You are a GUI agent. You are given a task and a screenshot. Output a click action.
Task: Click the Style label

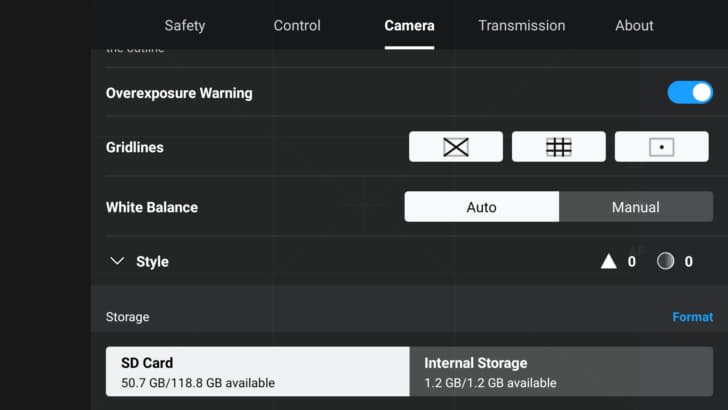[152, 262]
